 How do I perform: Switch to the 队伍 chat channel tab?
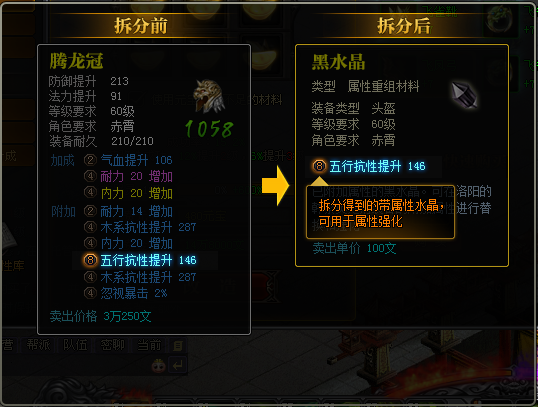[75, 345]
